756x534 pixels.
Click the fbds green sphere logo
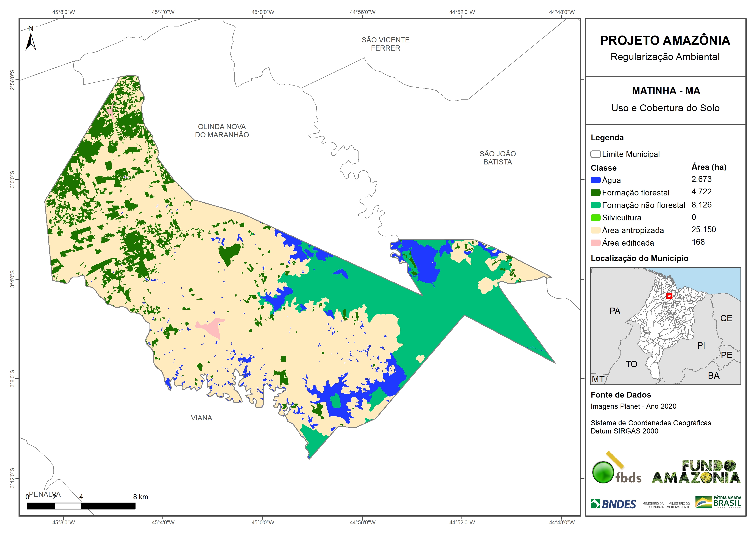(x=603, y=472)
